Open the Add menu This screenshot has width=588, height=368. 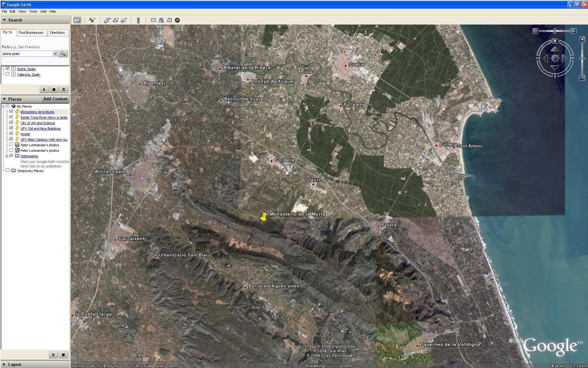[43, 11]
